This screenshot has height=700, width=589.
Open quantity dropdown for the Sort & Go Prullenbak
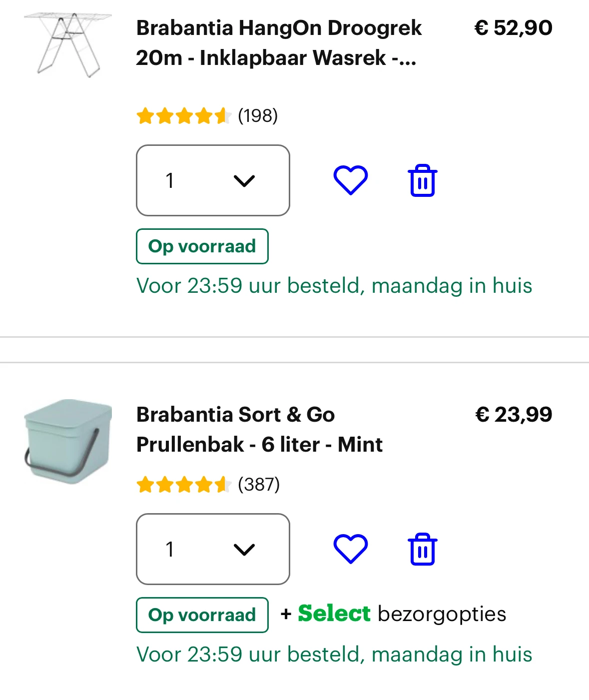click(x=213, y=549)
